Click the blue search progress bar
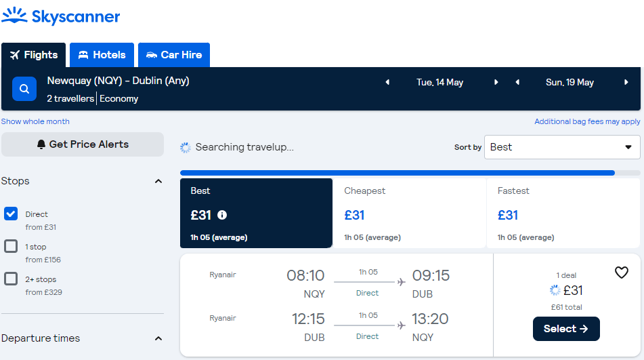The image size is (644, 360). pos(397,173)
